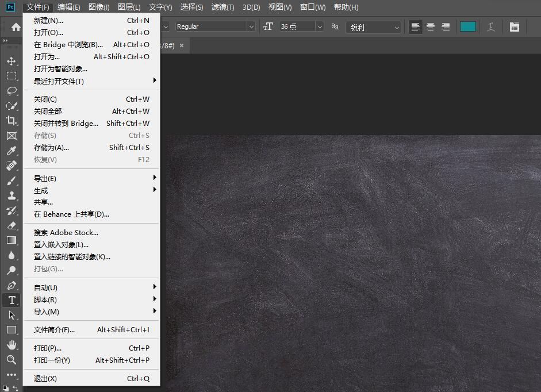Open the 导出(E) submenu
Viewport: 541px width, 392px height.
click(45, 178)
